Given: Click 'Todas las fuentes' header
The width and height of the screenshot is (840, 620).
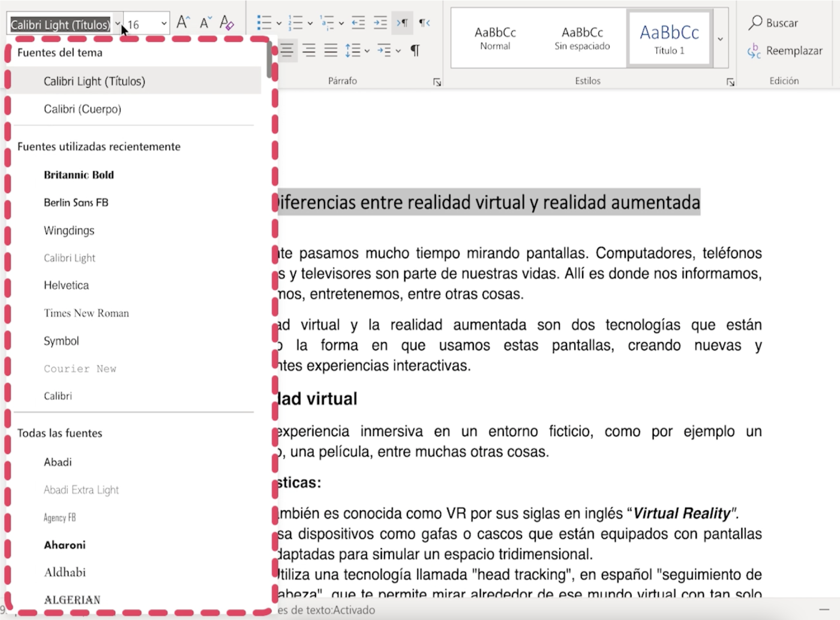Looking at the screenshot, I should click(60, 433).
